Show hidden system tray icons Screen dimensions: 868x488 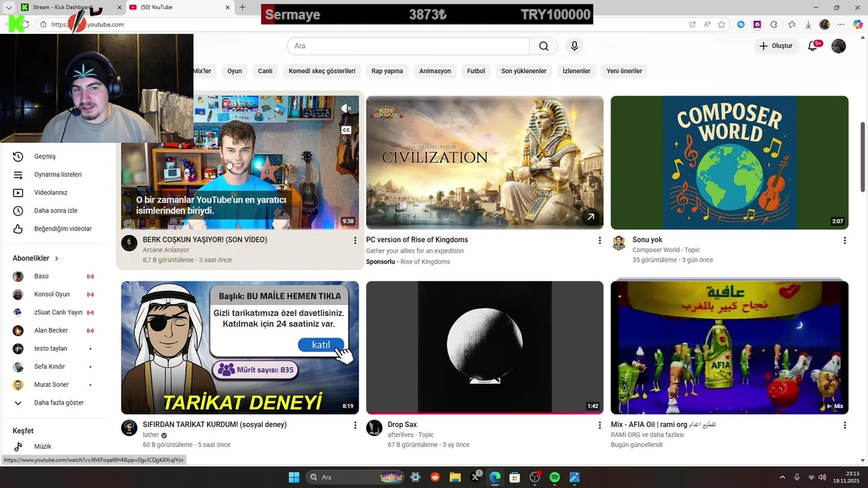pyautogui.click(x=782, y=477)
